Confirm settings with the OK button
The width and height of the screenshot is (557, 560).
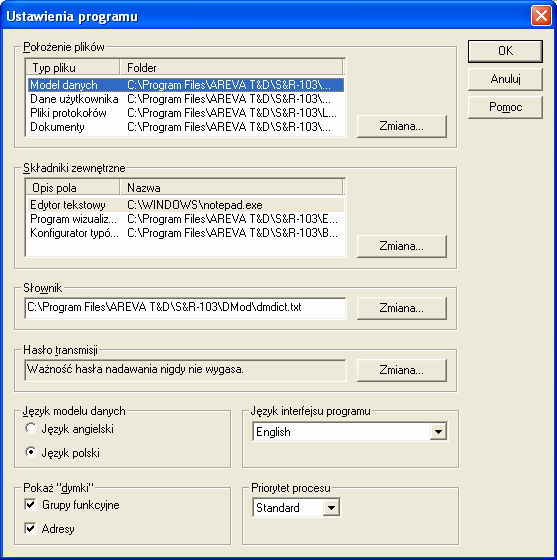click(505, 51)
